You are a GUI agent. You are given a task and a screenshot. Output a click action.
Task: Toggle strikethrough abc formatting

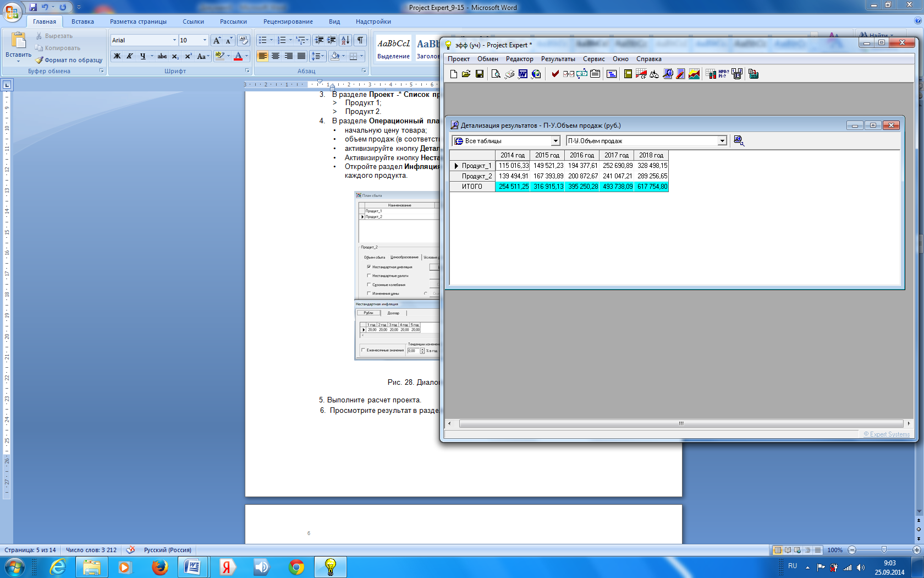click(162, 56)
